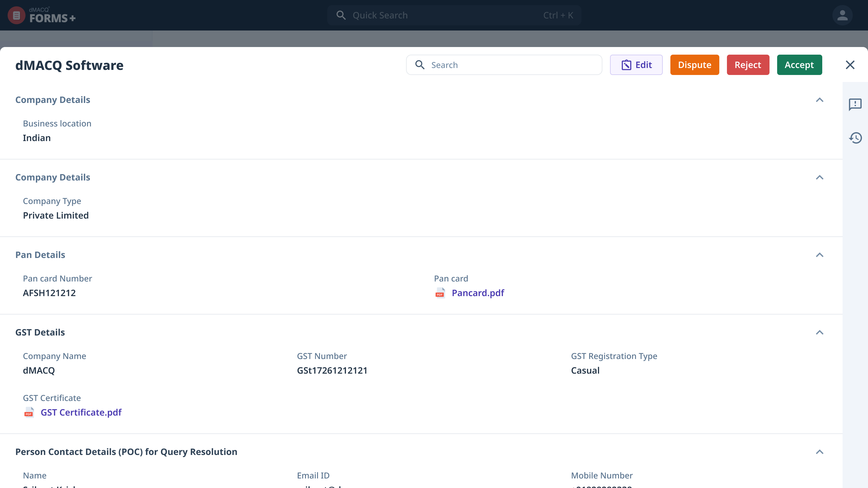Open the comments feedback icon in side panel
Screen dimensions: 868x488
[x=855, y=104]
